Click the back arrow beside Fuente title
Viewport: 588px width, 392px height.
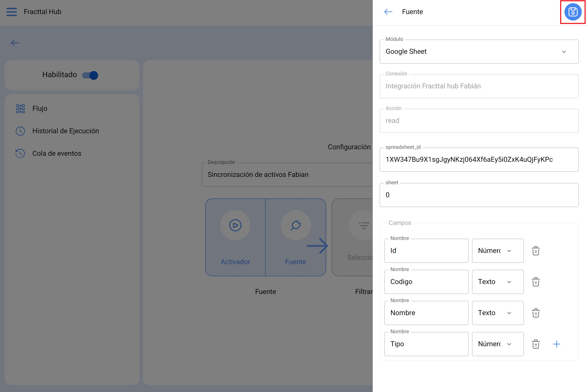pyautogui.click(x=388, y=12)
